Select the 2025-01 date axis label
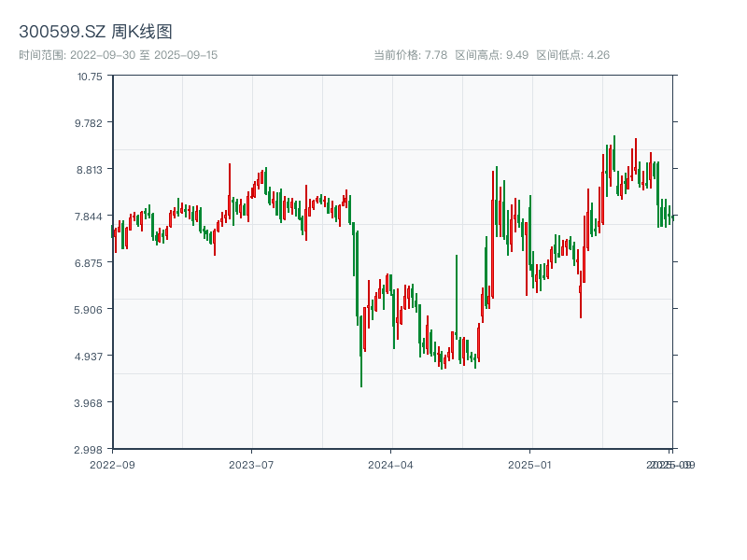Viewport: 747px width, 560px height. [531, 464]
